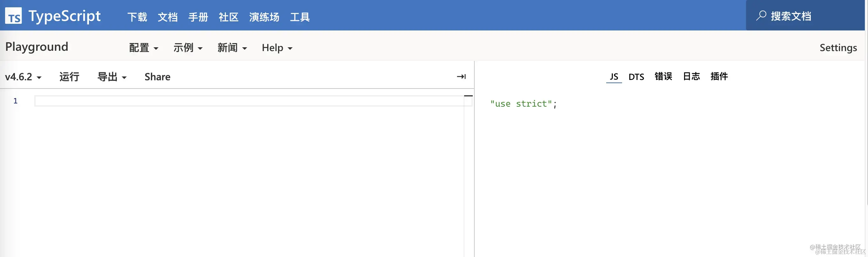Open the 工具 nav link
Viewport: 868px width, 257px height.
300,17
